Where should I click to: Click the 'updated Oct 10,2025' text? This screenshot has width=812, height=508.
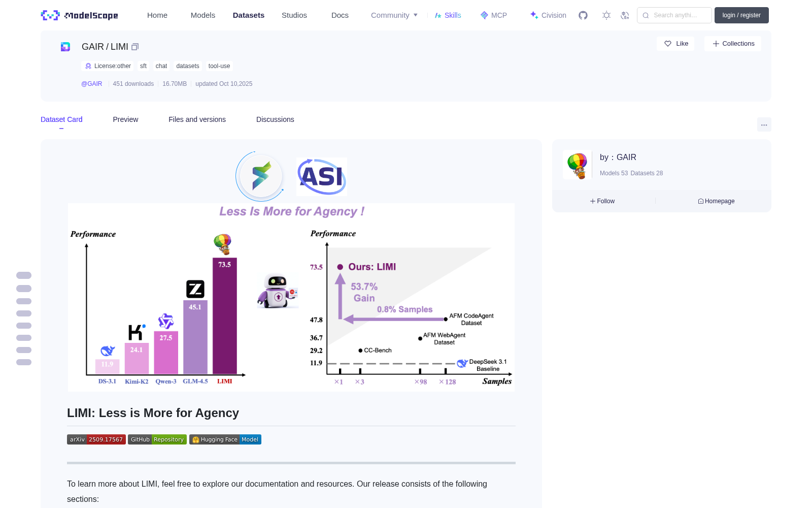[x=224, y=84]
